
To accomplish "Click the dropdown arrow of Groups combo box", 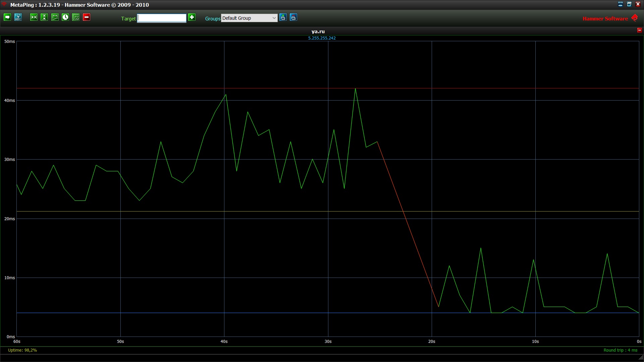I will [x=274, y=18].
